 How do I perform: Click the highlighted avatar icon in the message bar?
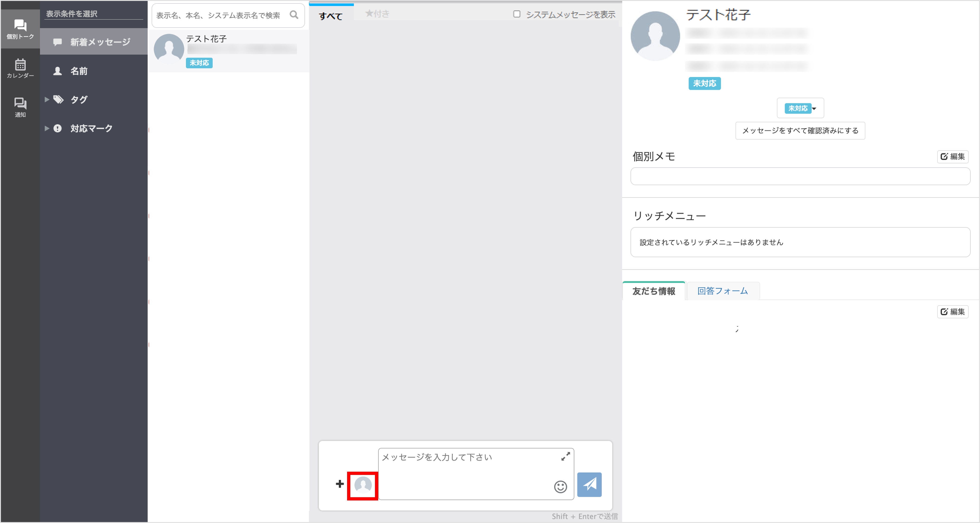(362, 486)
